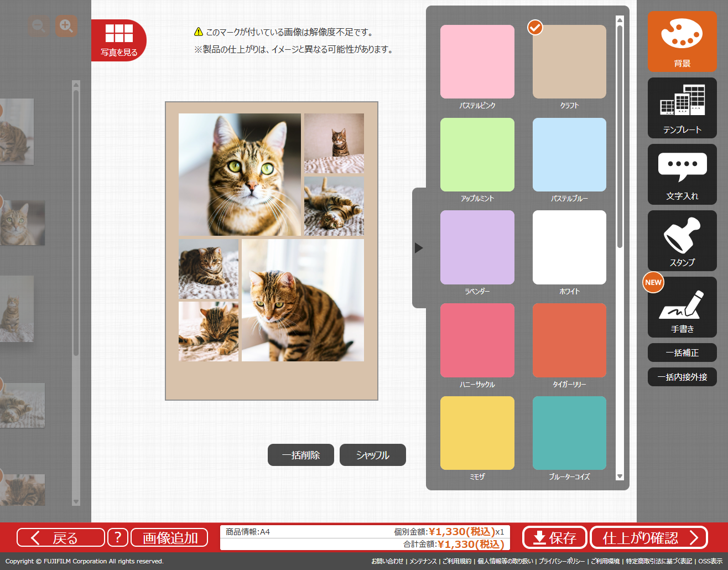The image size is (728, 570).
Task: Click the シャッフル shuffle button
Action: (x=372, y=455)
